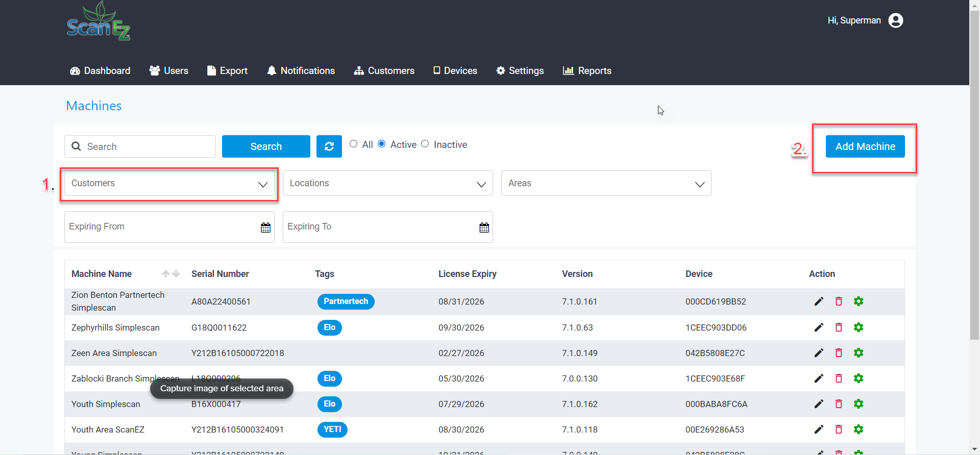The width and height of the screenshot is (980, 455).
Task: Select the All radio button
Action: pos(353,144)
